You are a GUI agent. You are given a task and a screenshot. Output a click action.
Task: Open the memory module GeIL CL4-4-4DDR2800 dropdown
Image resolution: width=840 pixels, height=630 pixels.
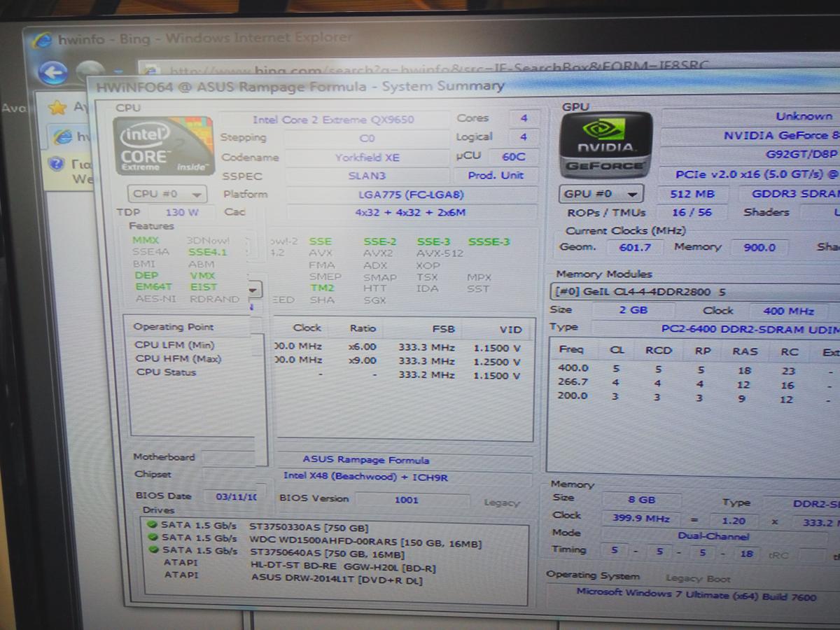point(694,292)
